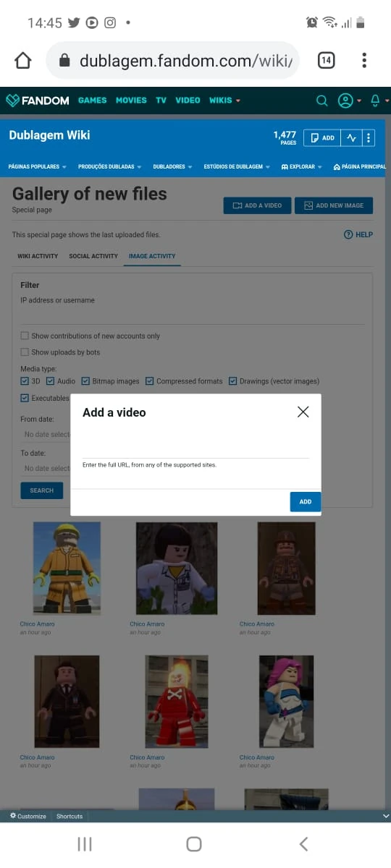
Task: Uncheck Compressed formats media type
Action: 150,381
